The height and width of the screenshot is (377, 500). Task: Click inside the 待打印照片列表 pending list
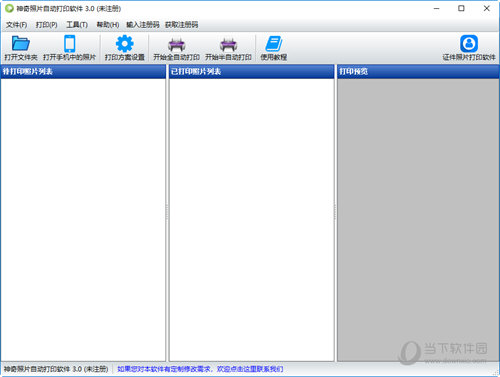click(83, 220)
